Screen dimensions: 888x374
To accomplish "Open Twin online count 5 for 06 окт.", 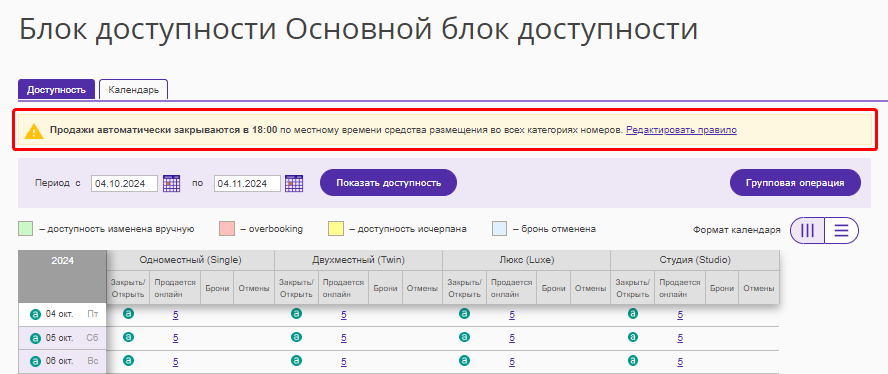I will click(344, 362).
